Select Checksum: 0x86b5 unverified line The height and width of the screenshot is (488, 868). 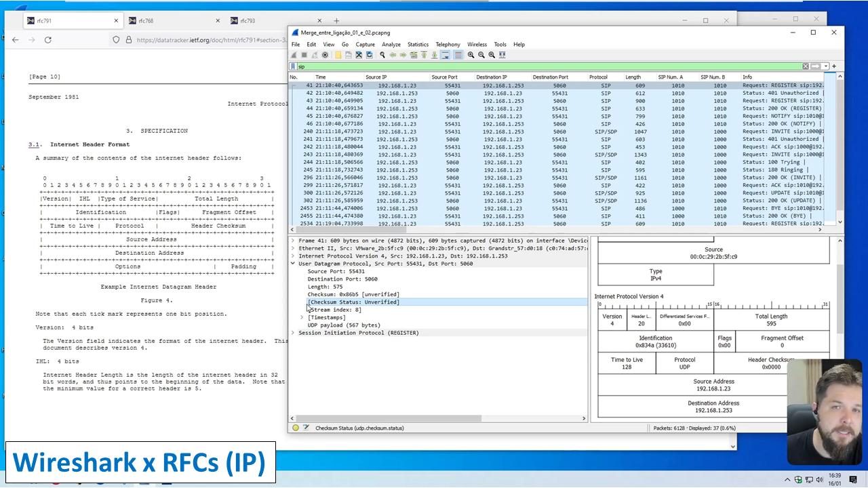pyautogui.click(x=353, y=294)
